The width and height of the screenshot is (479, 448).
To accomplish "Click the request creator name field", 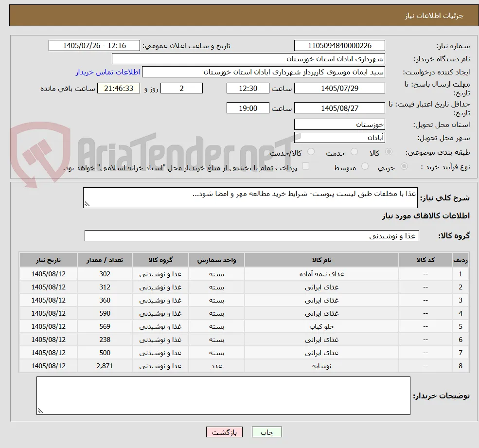I will pos(263,72).
